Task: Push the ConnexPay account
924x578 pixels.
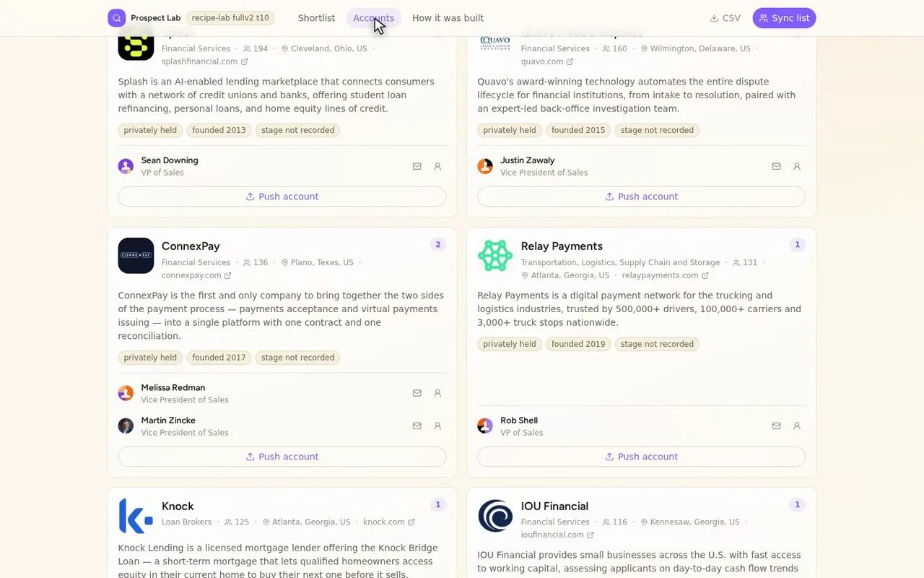Action: pyautogui.click(x=282, y=457)
